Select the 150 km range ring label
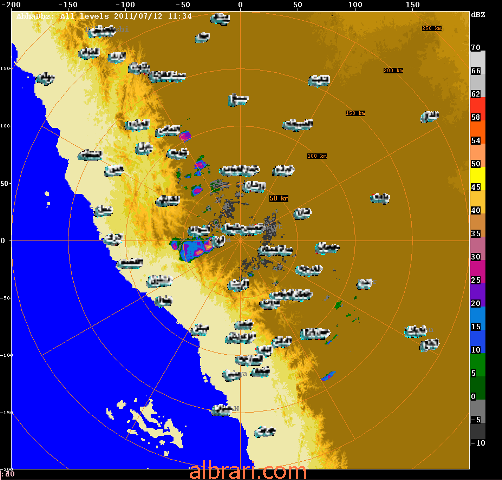 point(355,113)
